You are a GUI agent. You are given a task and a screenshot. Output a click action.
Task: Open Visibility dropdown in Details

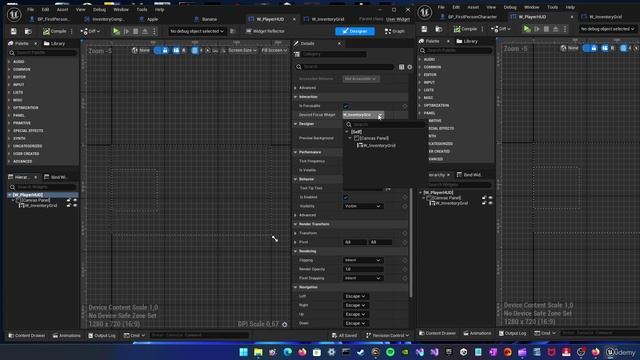[x=363, y=206]
